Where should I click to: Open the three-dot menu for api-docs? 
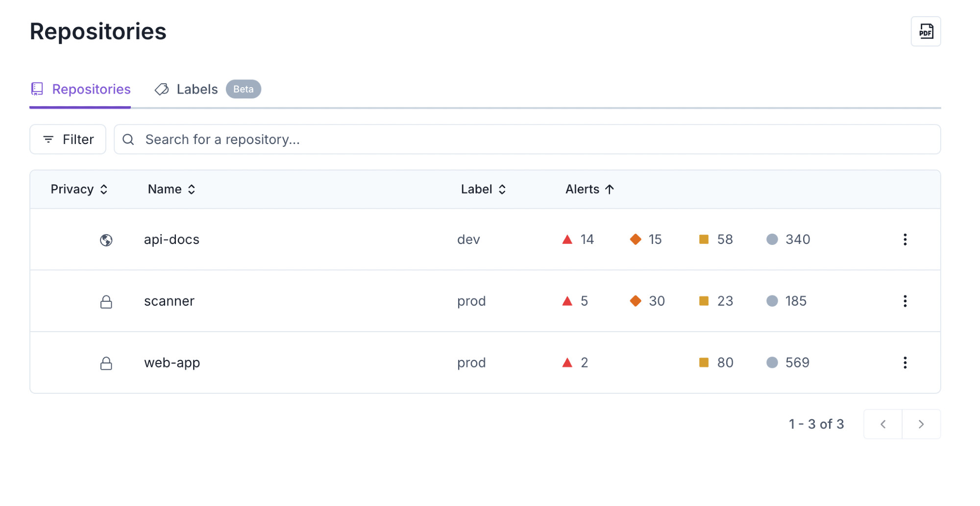tap(905, 240)
